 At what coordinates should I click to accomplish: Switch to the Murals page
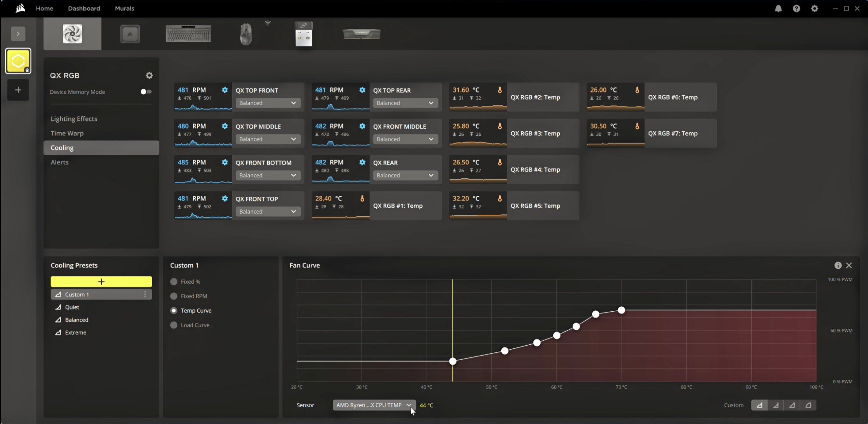pyautogui.click(x=124, y=8)
